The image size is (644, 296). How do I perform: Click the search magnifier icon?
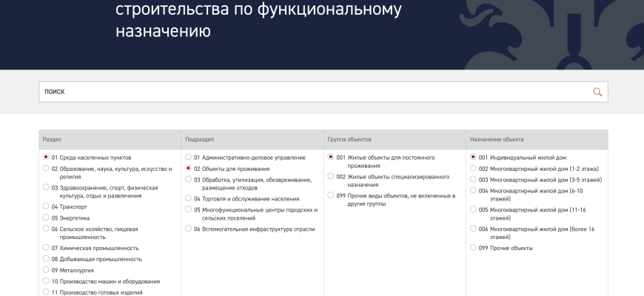tap(597, 92)
